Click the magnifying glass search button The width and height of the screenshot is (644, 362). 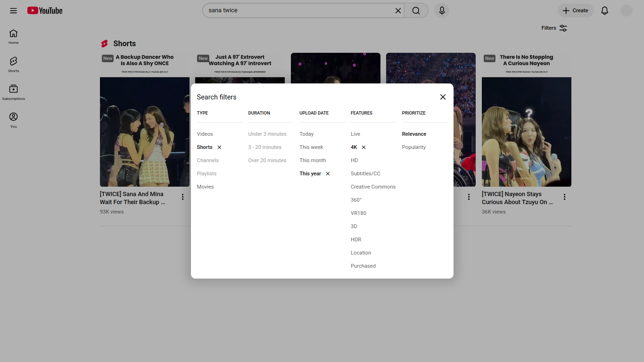coord(416,11)
